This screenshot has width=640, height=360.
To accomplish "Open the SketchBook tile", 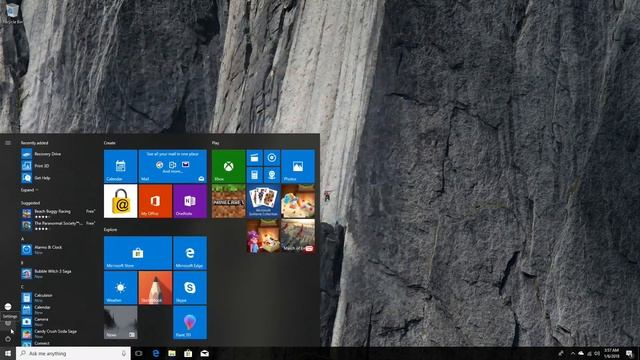I will [155, 288].
